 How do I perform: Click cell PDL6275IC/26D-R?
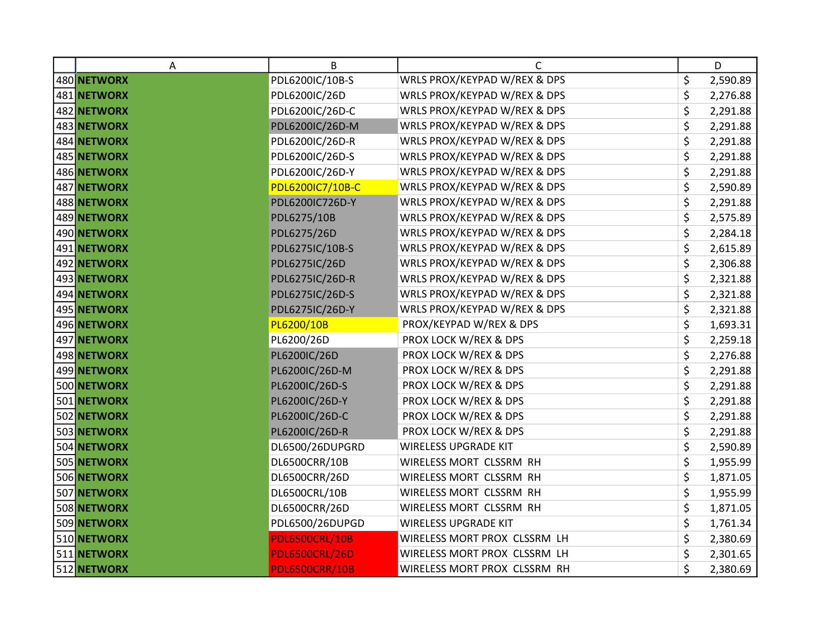click(333, 279)
